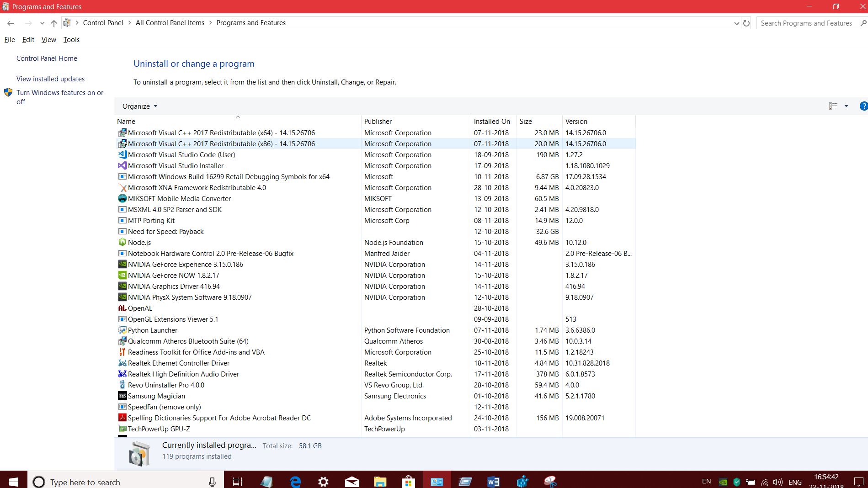Expand the chevron after Control Panel breadcrumb
Image resolution: width=868 pixels, height=488 pixels.
(x=129, y=23)
